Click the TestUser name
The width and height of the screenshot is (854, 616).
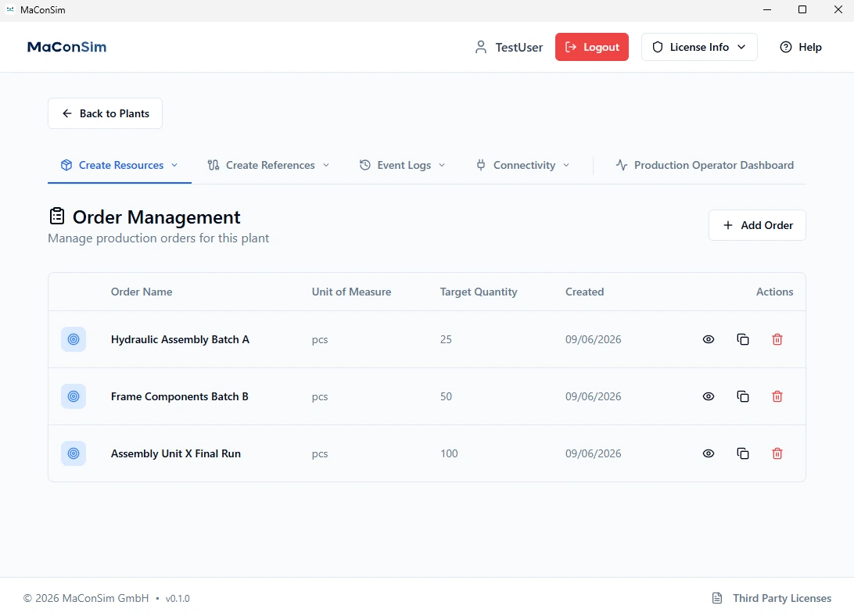pos(519,48)
